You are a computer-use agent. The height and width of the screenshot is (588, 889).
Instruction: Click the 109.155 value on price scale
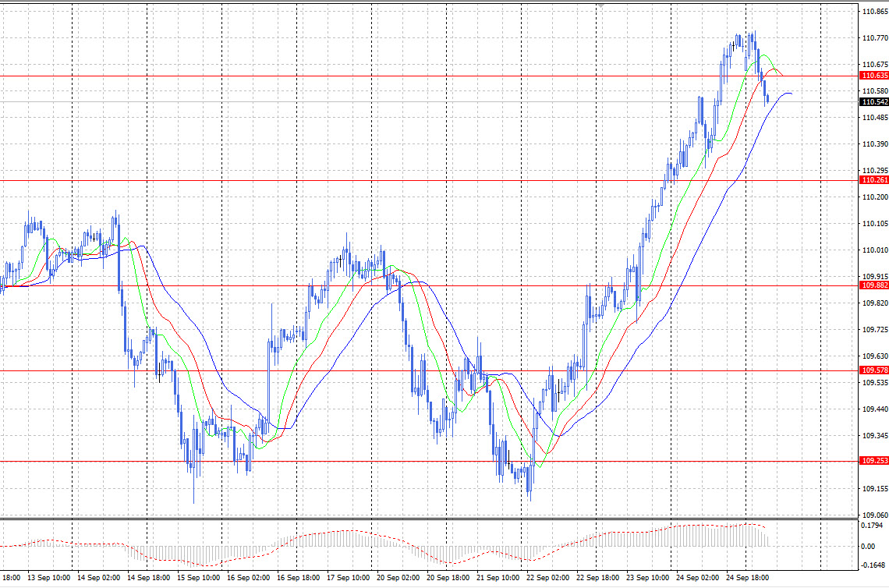[875, 488]
